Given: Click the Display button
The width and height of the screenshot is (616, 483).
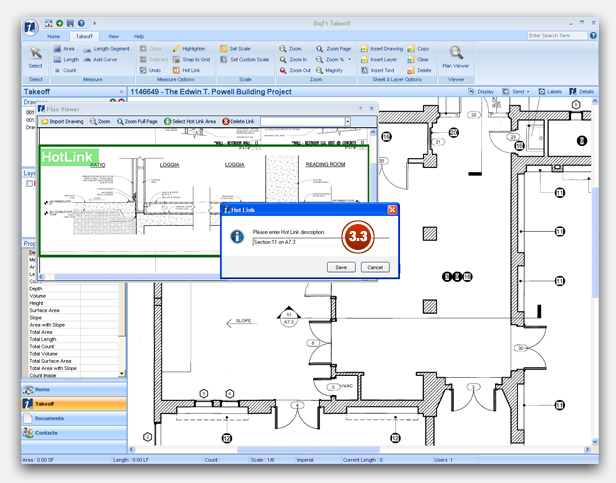Looking at the screenshot, I should pos(481,92).
